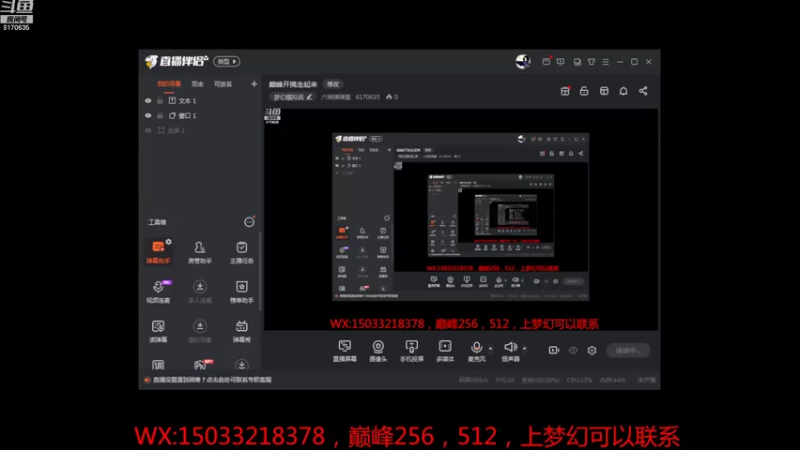The image size is (800, 450).
Task: Open the notification bell icon
Action: coord(623,91)
